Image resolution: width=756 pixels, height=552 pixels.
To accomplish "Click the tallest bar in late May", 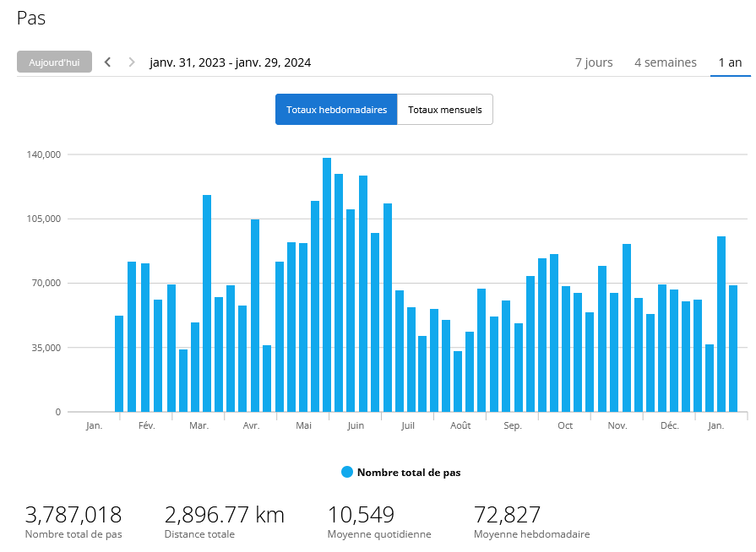I will tap(327, 284).
